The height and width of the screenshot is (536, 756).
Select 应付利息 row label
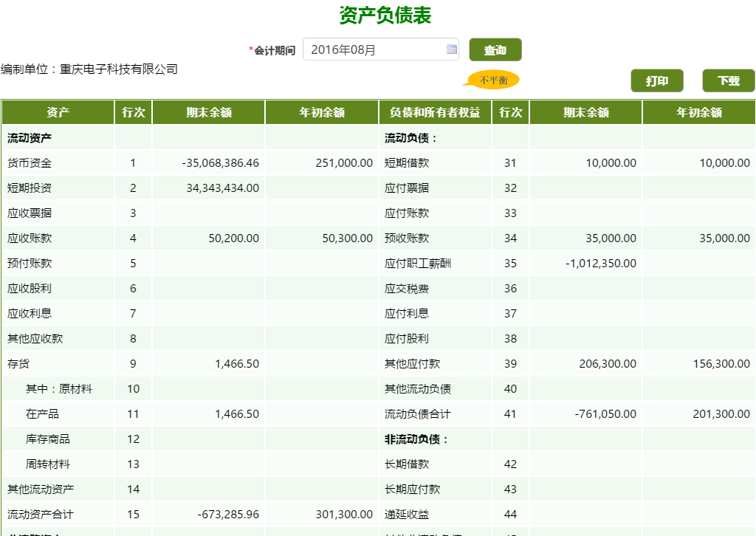[407, 313]
